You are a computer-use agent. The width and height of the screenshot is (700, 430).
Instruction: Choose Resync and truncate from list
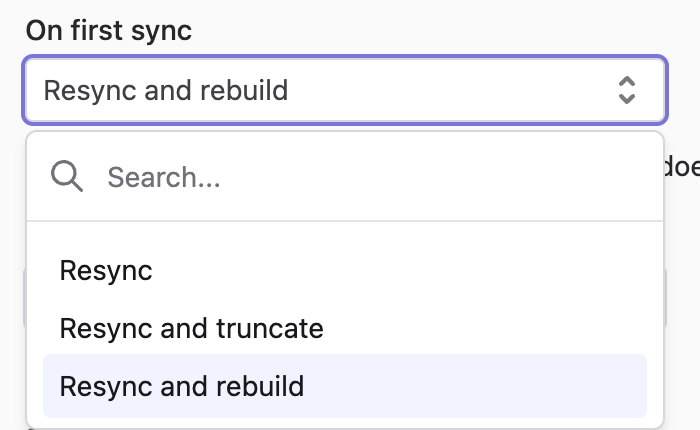[x=192, y=328]
